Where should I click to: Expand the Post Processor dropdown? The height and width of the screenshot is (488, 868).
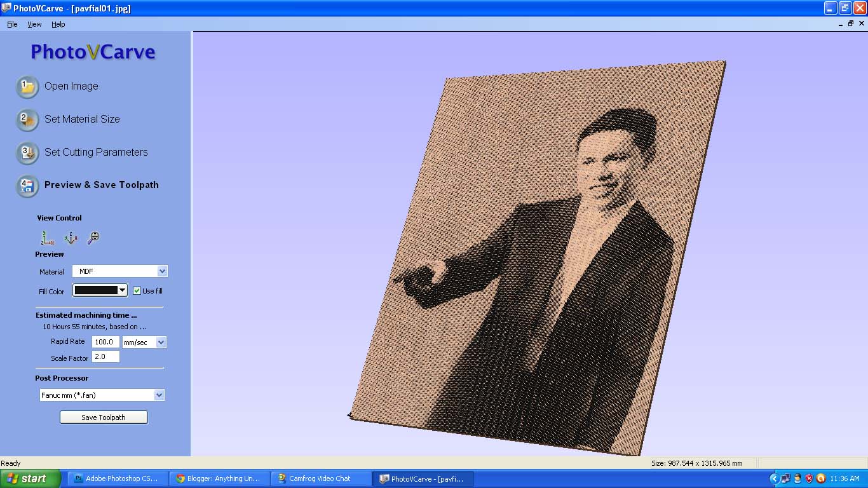(158, 395)
